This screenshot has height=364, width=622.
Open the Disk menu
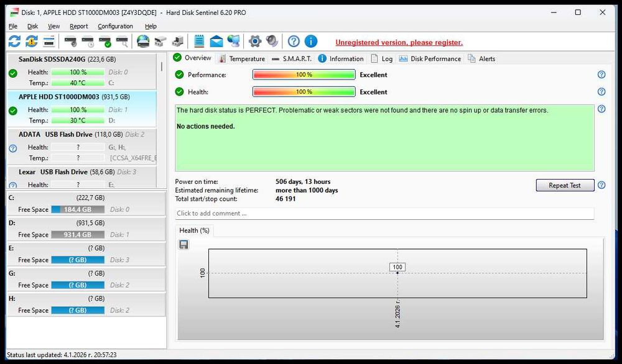32,26
